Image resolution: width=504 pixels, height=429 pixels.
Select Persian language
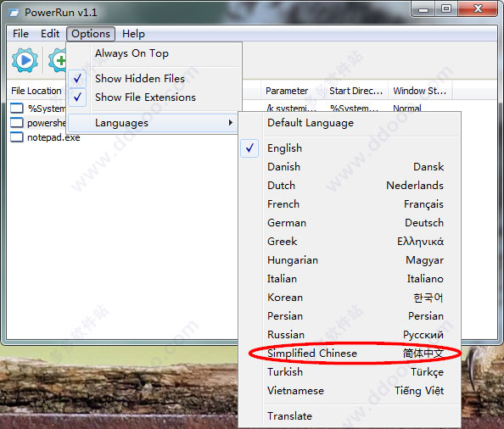(350, 316)
